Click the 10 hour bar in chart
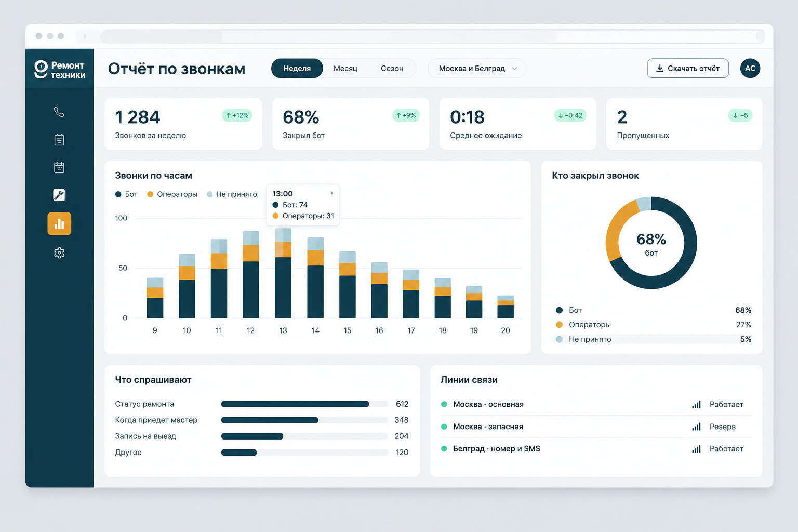This screenshot has height=532, width=798. 187,286
